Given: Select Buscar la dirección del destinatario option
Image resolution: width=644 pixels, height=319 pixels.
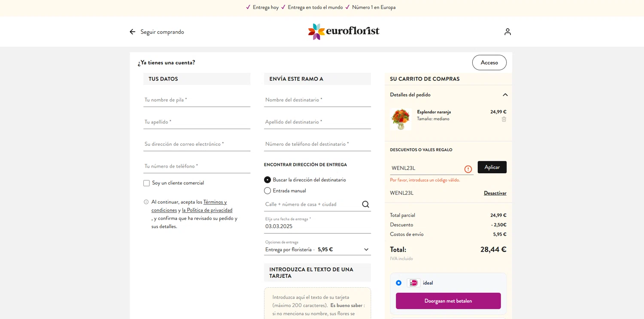Looking at the screenshot, I should (267, 180).
